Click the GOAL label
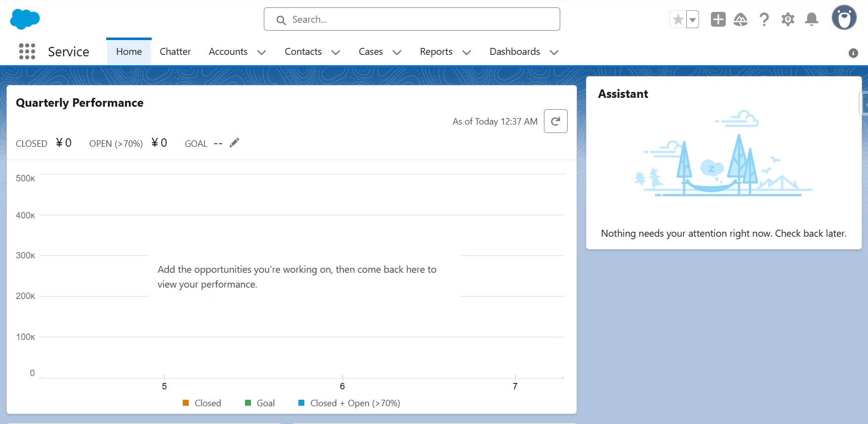The height and width of the screenshot is (424, 868). point(196,144)
